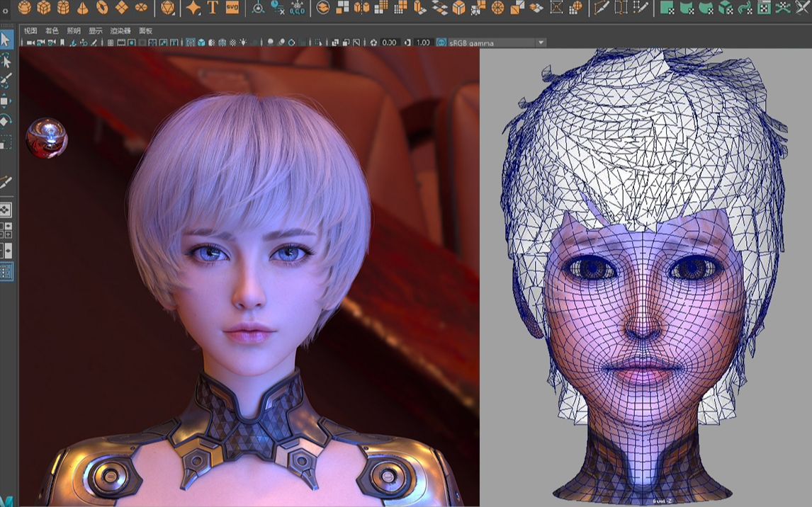Open the 照明 (Lighting) panel menu
Screen dimensions: 812x507
click(74, 30)
